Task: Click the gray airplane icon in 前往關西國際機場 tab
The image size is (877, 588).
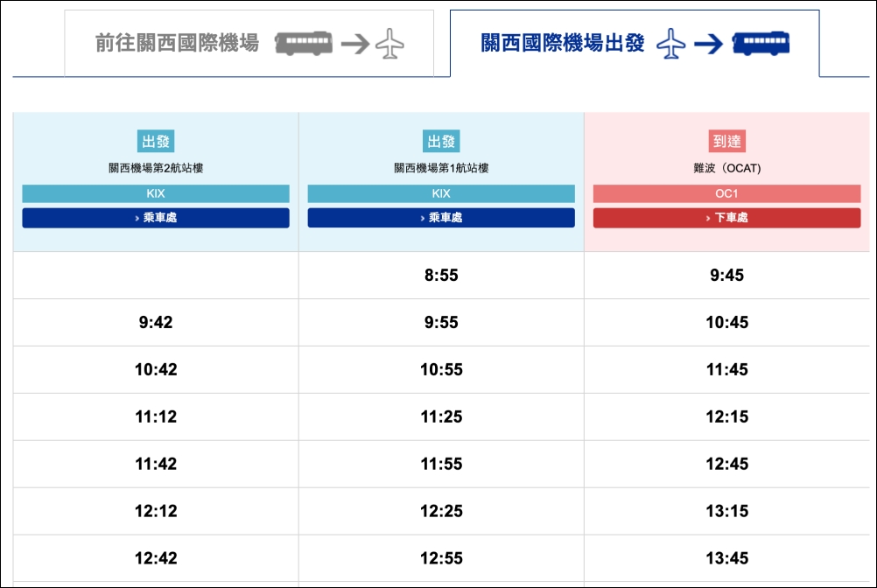Action: click(x=389, y=44)
